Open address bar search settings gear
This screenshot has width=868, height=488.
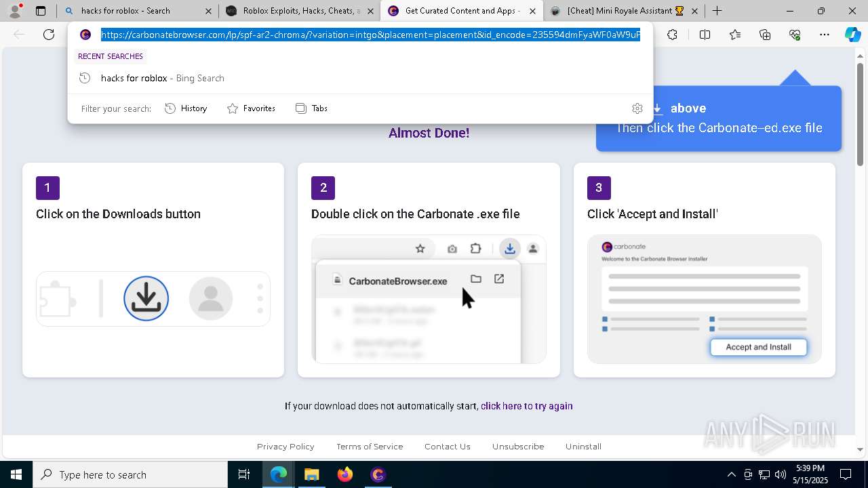point(637,108)
